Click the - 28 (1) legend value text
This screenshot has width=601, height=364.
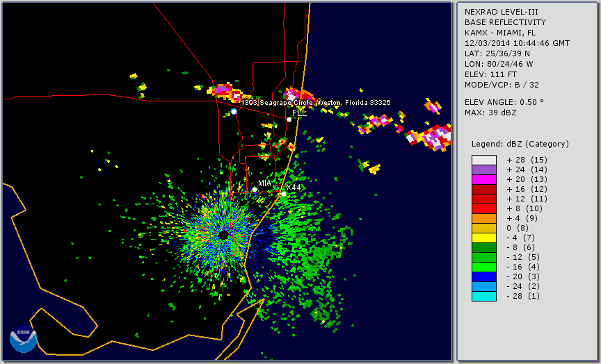click(x=523, y=296)
